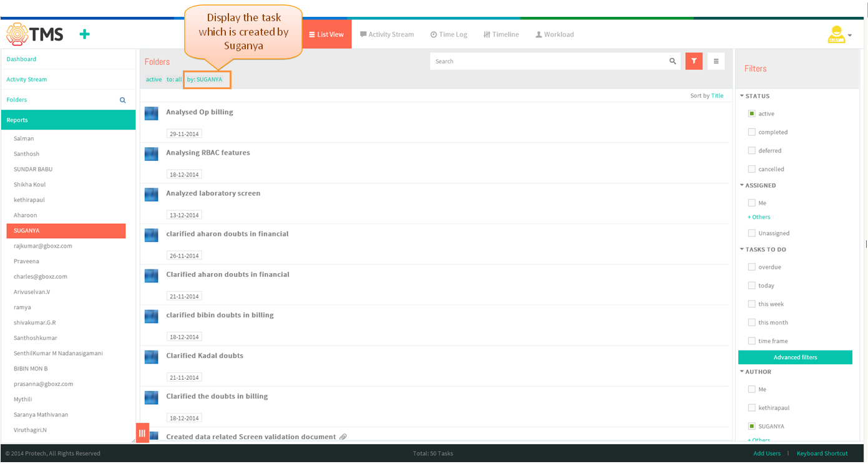
Task: Click the Add Users link
Action: tap(767, 453)
